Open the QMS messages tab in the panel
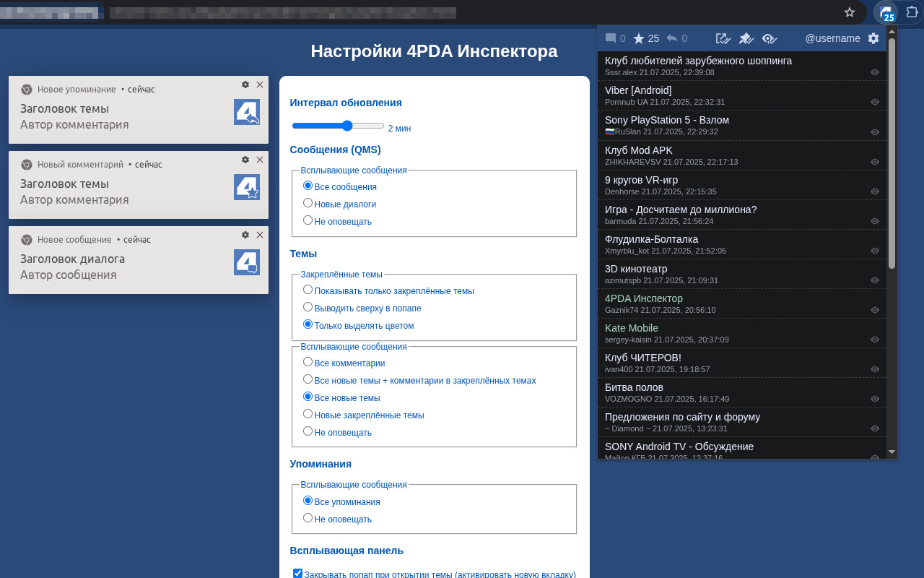 (x=611, y=38)
